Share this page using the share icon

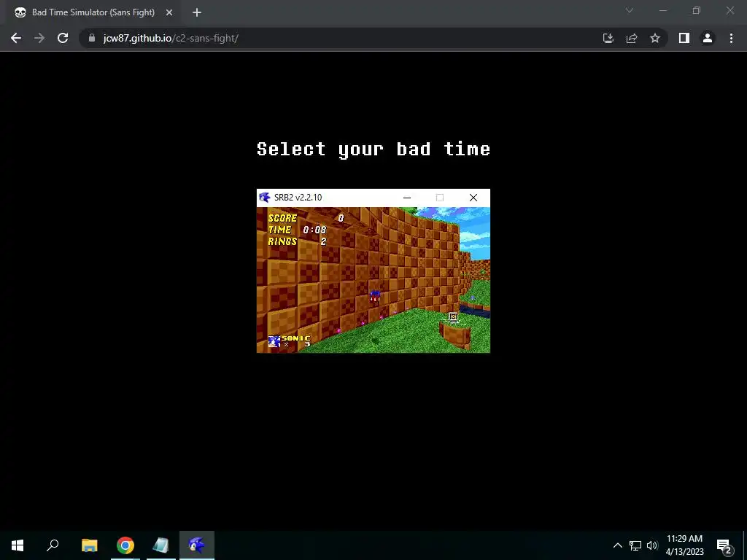pyautogui.click(x=632, y=38)
